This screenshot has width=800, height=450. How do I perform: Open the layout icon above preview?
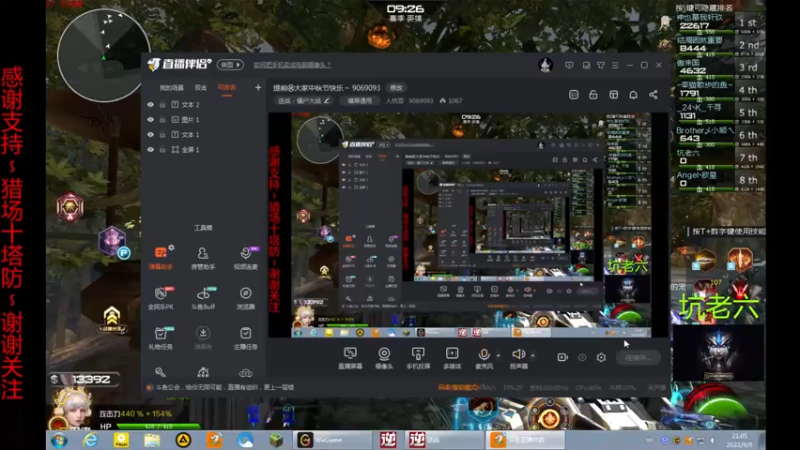pyautogui.click(x=613, y=95)
